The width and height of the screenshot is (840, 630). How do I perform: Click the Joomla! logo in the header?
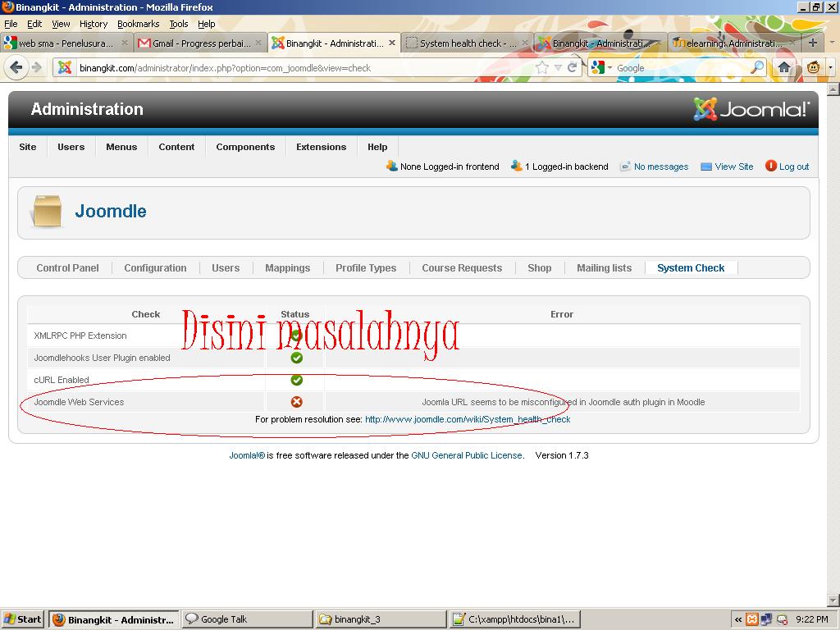(x=751, y=109)
